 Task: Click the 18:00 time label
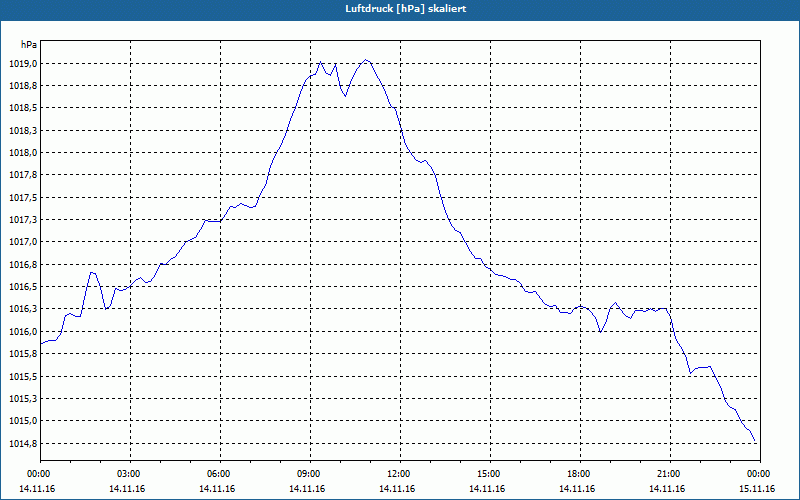pyautogui.click(x=580, y=474)
